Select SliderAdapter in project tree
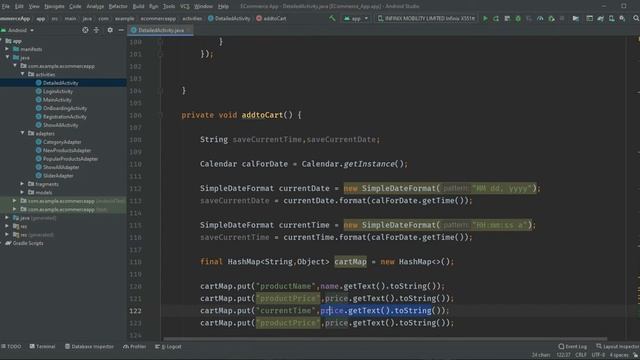 coord(58,176)
